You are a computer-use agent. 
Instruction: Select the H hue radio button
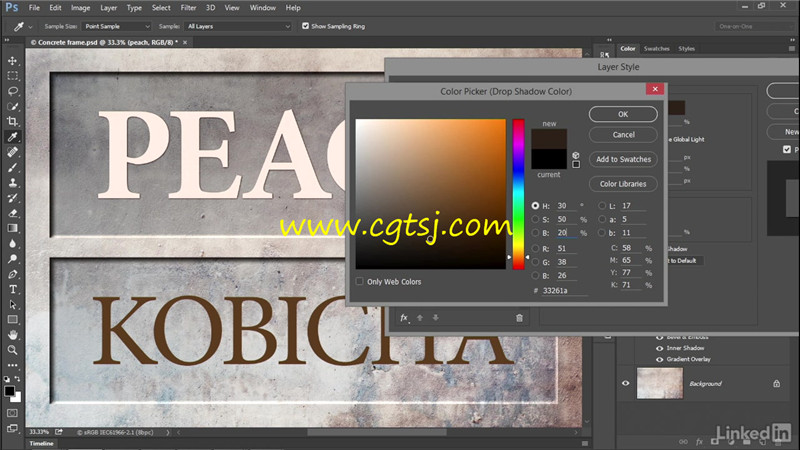535,206
